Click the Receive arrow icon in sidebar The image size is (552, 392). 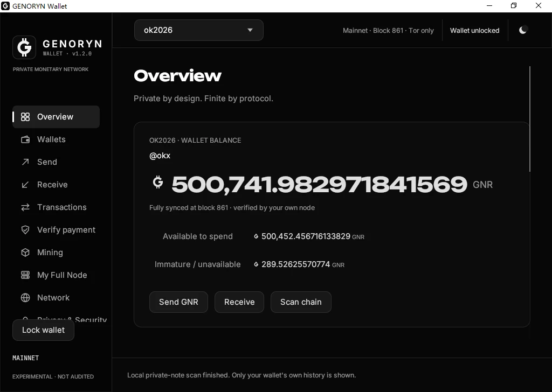[25, 185]
